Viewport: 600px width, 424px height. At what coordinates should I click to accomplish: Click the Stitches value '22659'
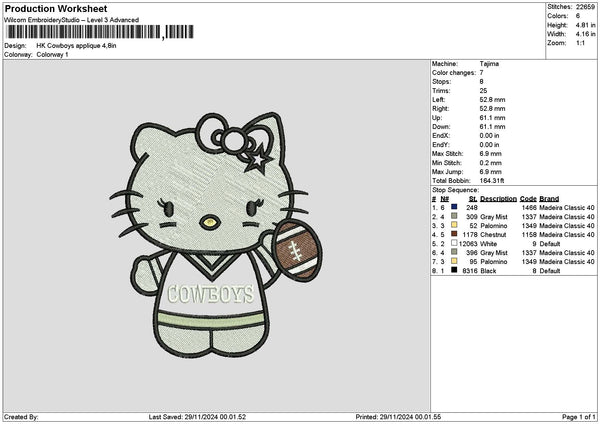585,7
